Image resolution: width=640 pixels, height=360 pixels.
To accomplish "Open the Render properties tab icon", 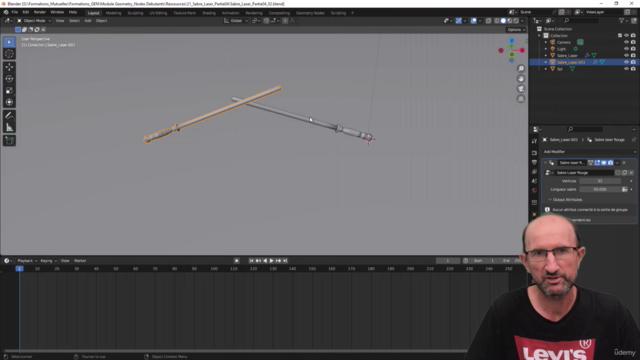I will pos(534,153).
